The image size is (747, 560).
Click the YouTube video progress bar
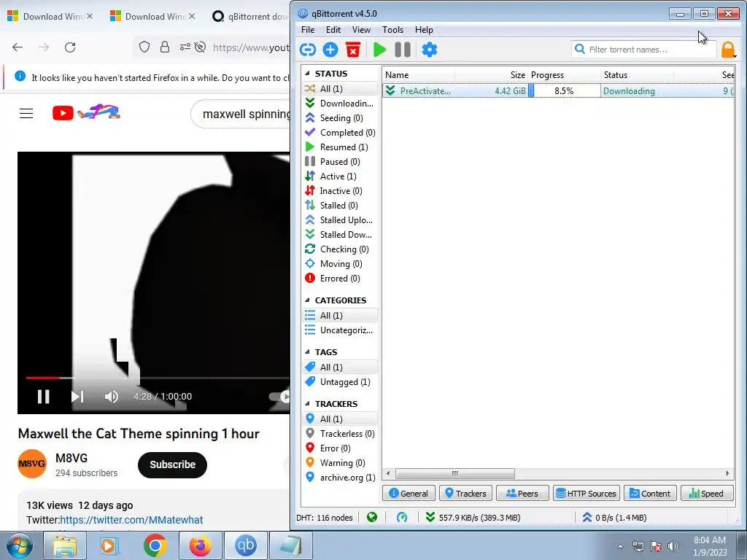(x=158, y=378)
